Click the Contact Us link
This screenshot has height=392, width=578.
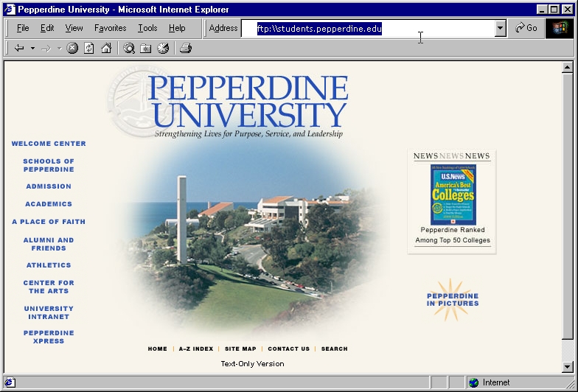[289, 349]
